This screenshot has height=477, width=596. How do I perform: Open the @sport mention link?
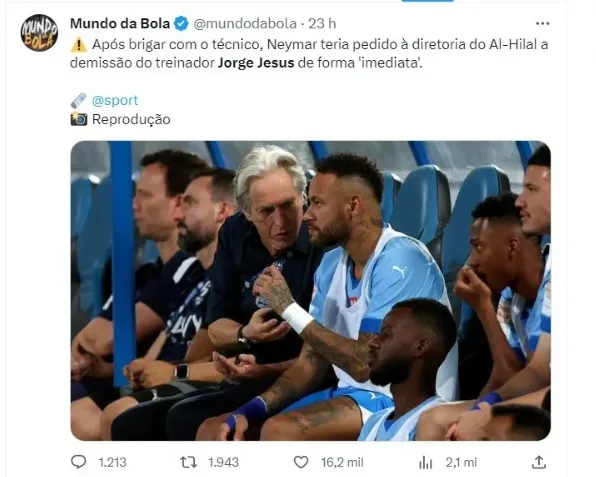(115, 100)
